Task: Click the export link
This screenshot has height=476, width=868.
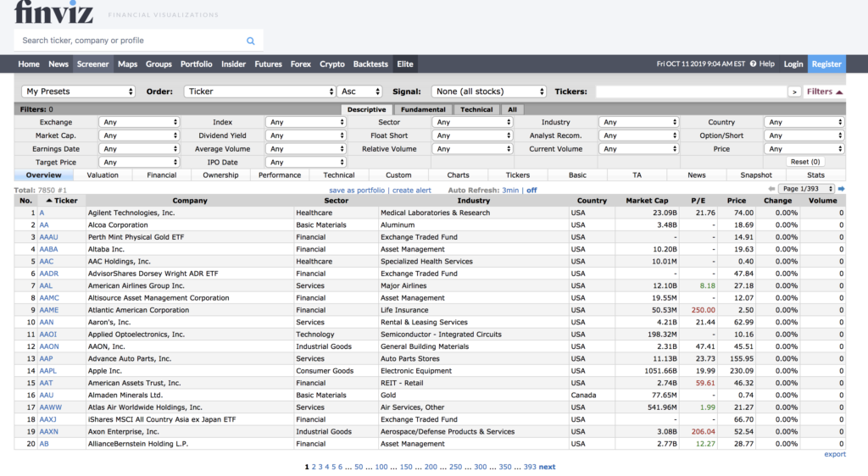Action: click(x=835, y=455)
